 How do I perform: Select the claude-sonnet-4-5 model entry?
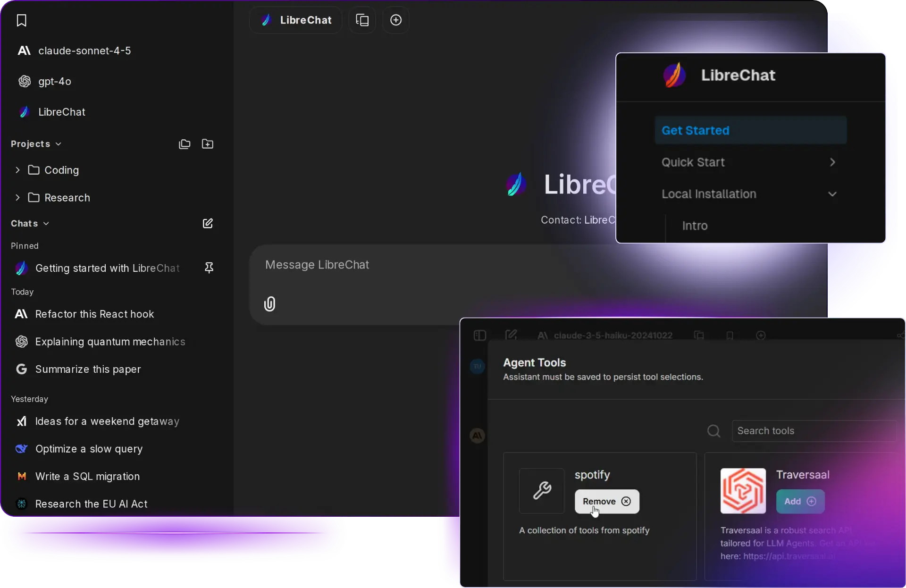click(x=74, y=50)
